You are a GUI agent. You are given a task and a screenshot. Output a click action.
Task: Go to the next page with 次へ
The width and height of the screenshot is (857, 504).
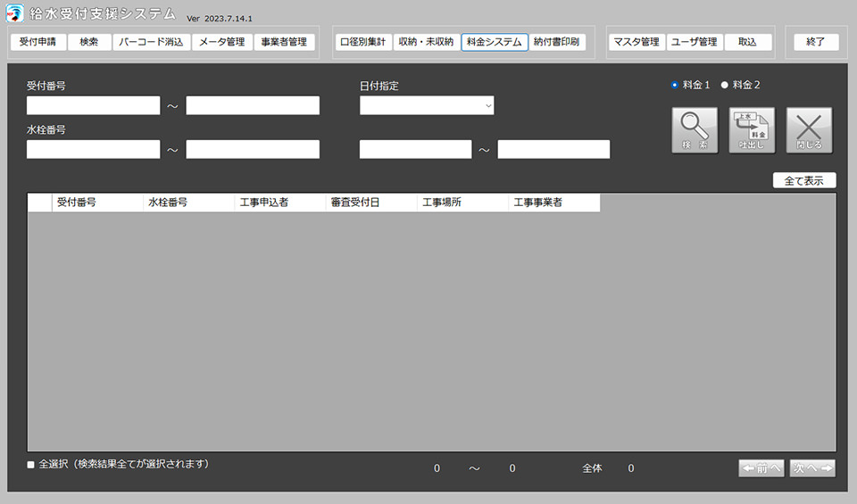click(812, 468)
